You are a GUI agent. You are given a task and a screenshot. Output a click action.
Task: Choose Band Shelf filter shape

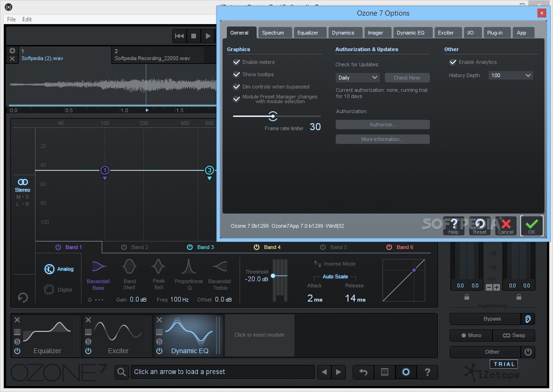click(x=129, y=275)
